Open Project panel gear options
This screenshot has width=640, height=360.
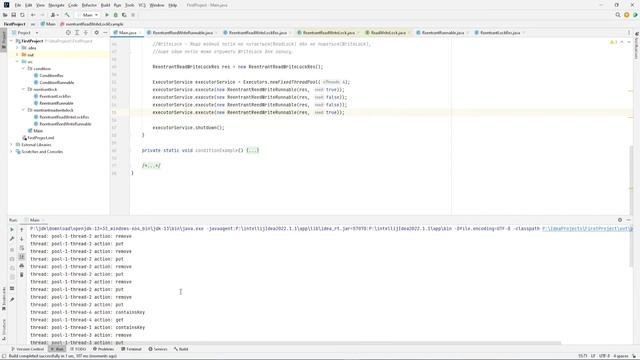pos(96,32)
